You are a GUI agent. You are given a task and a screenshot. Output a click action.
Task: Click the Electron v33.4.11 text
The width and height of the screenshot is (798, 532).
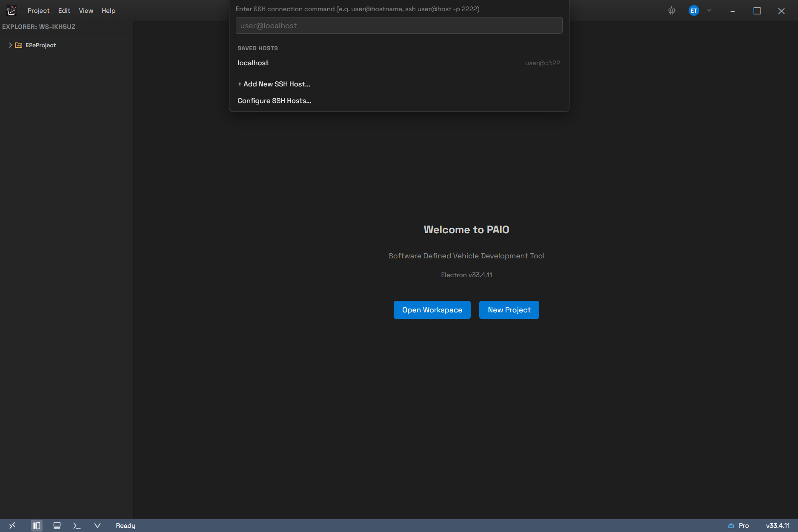466,275
